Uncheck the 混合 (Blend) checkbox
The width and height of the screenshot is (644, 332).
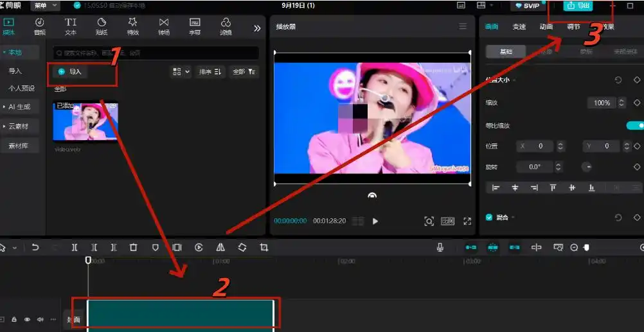[489, 218]
